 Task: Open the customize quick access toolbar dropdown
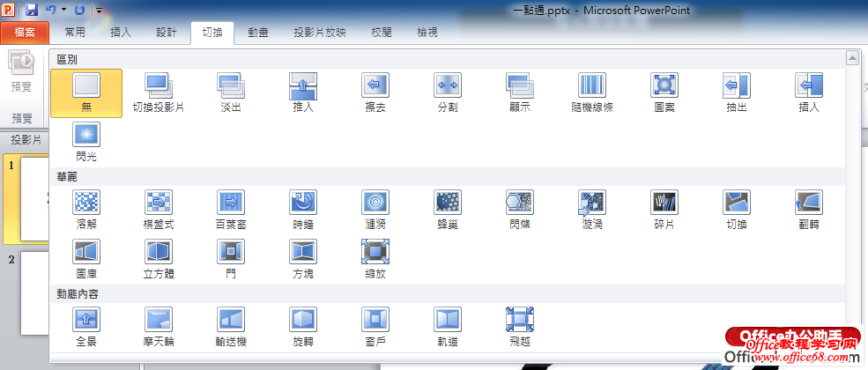point(99,10)
